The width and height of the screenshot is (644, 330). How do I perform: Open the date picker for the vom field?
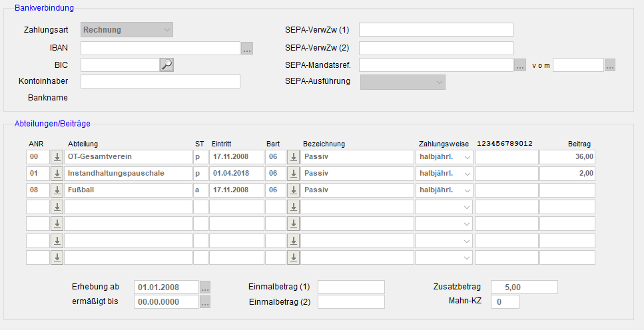[610, 65]
